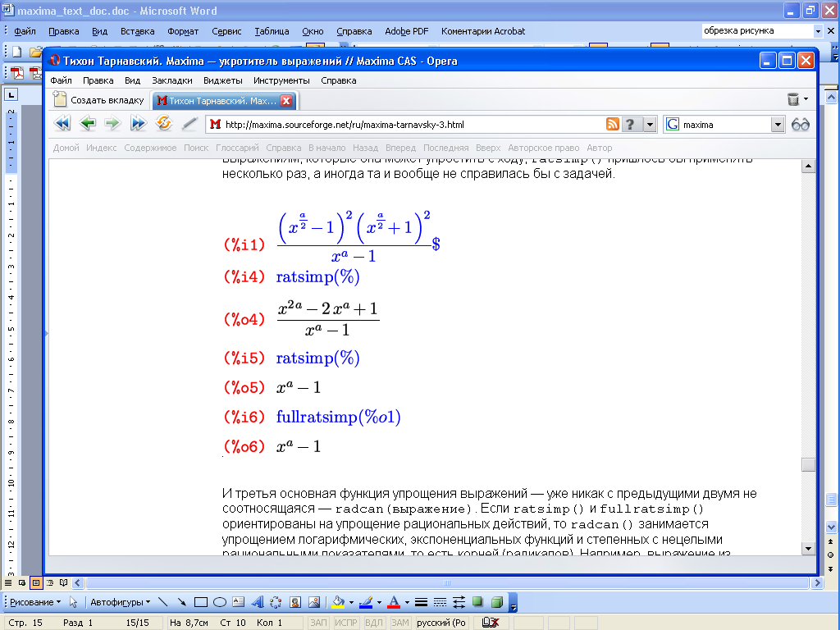
Task: Open the closed tabs trash icon
Action: 793,99
